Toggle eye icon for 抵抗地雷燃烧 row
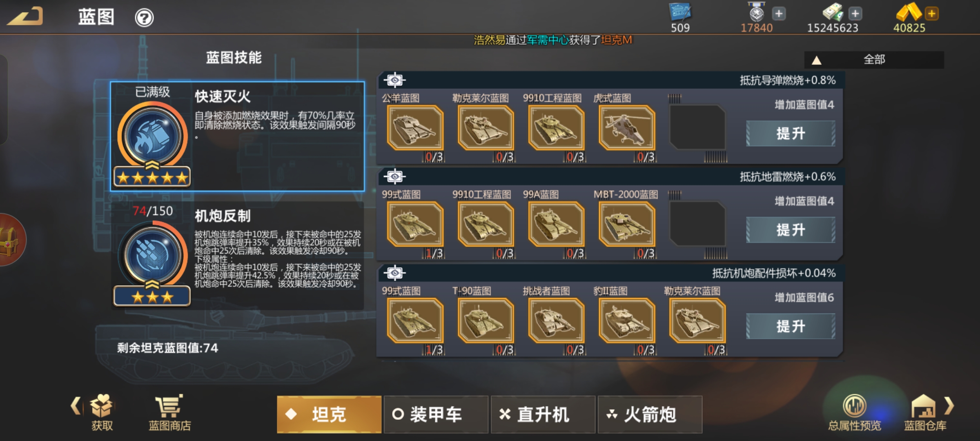 (x=394, y=176)
